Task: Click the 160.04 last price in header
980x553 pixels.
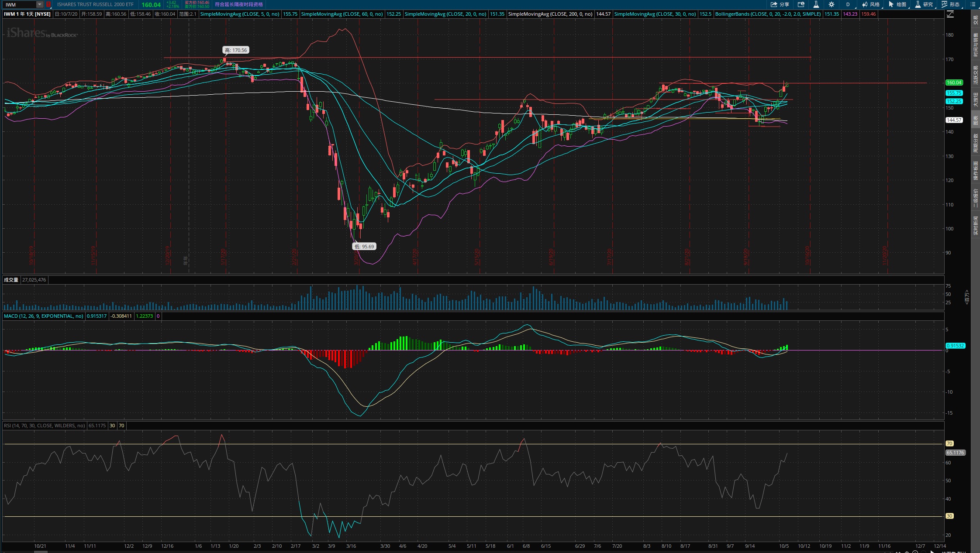Action: [x=151, y=5]
